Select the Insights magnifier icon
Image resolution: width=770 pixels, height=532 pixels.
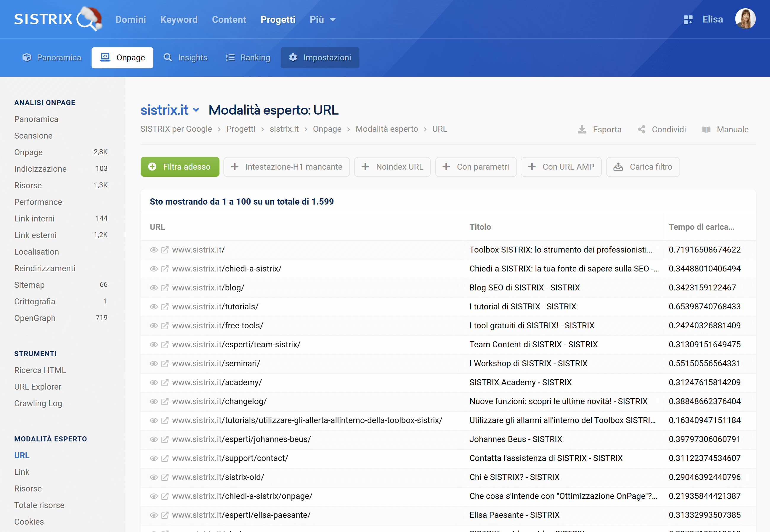(168, 57)
